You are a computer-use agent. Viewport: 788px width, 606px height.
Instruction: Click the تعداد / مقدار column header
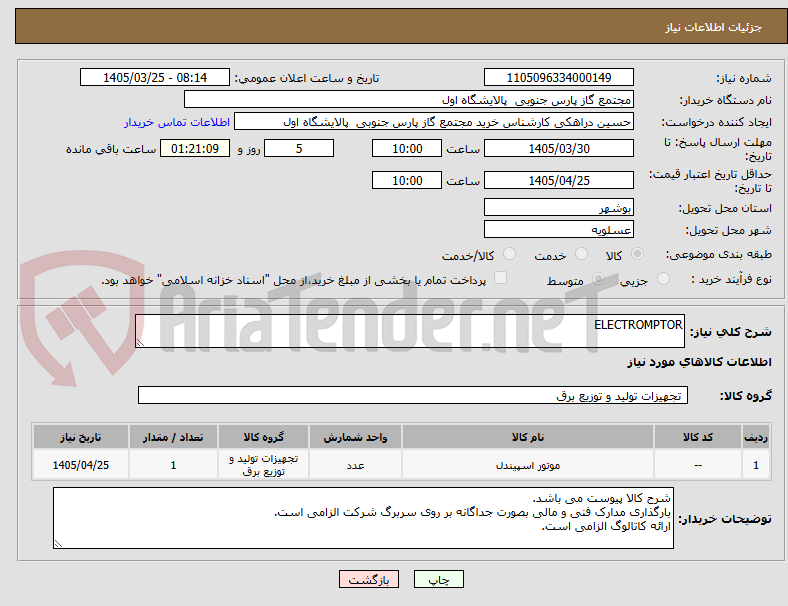pyautogui.click(x=173, y=437)
